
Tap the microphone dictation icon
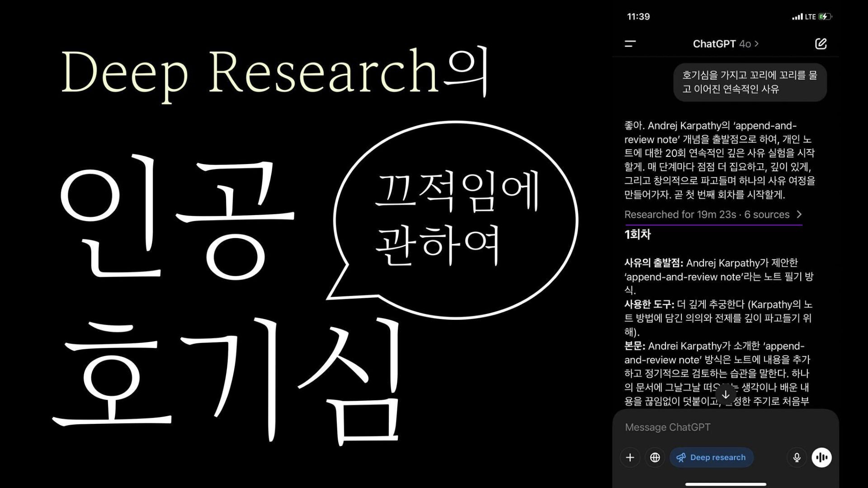click(x=797, y=457)
